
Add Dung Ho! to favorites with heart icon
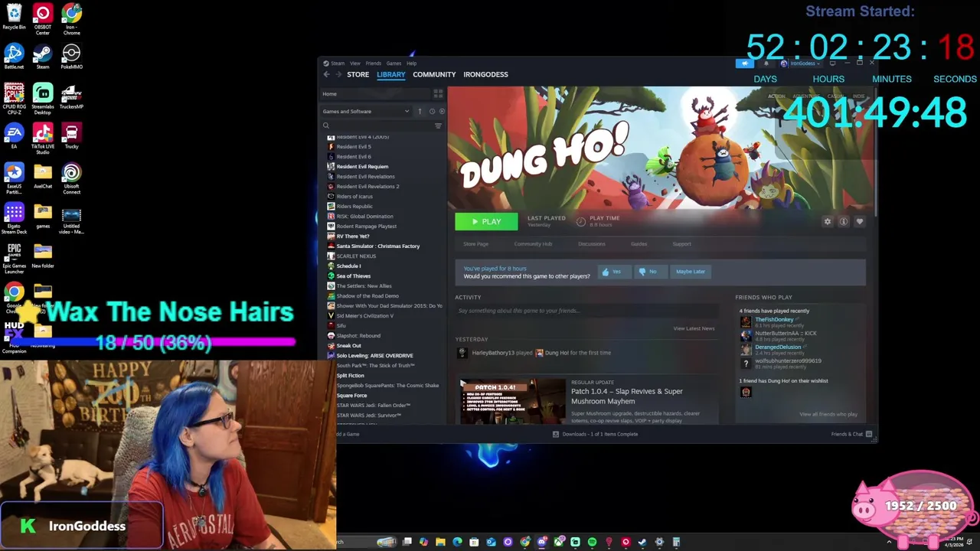[859, 221]
